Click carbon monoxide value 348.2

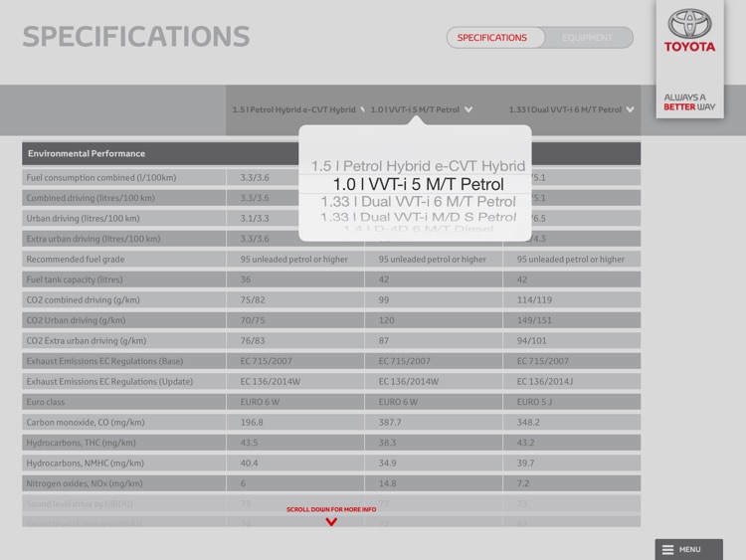coord(528,423)
